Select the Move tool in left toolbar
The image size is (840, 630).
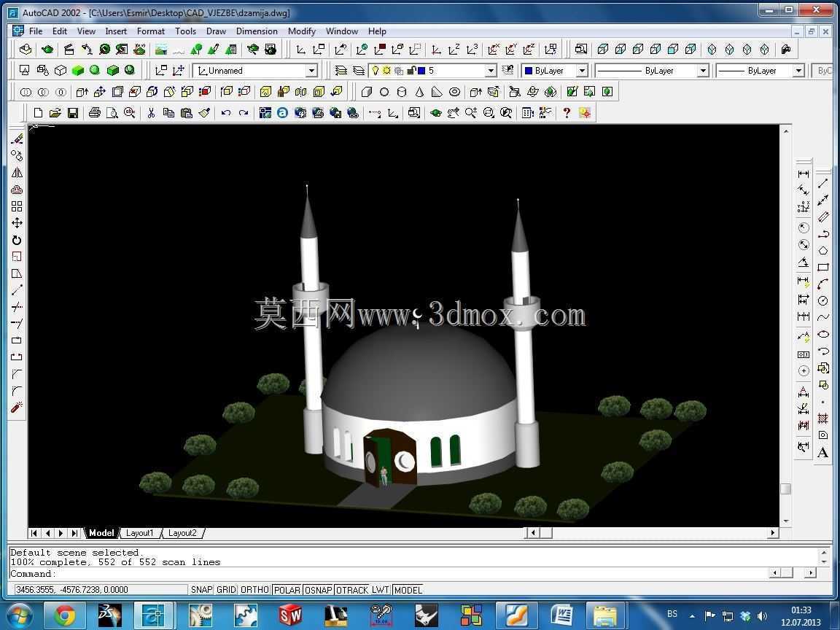click(17, 223)
